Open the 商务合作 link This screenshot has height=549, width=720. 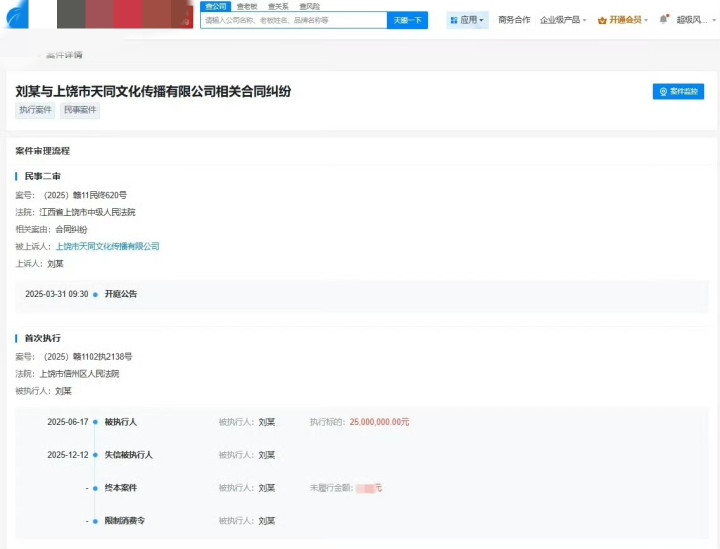(x=514, y=20)
